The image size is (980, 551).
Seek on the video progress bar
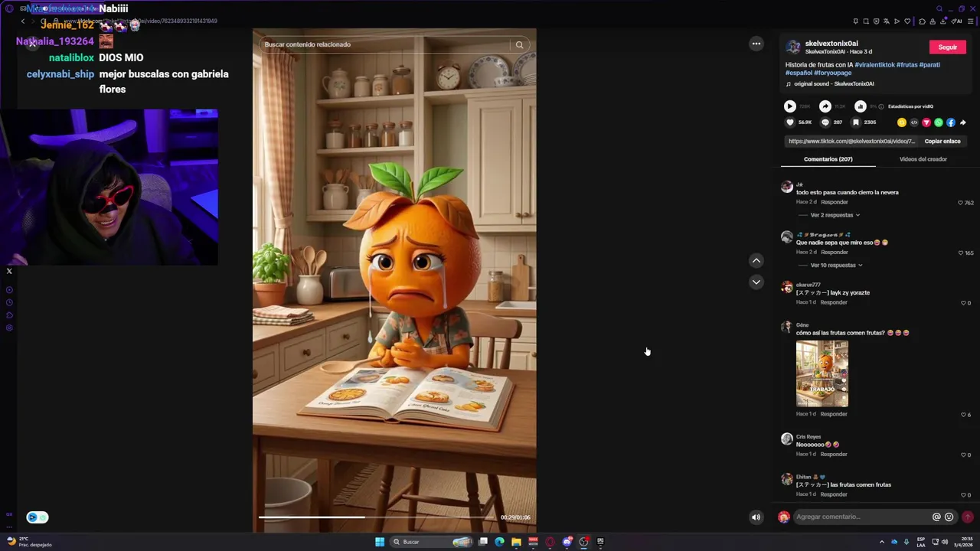(x=378, y=517)
